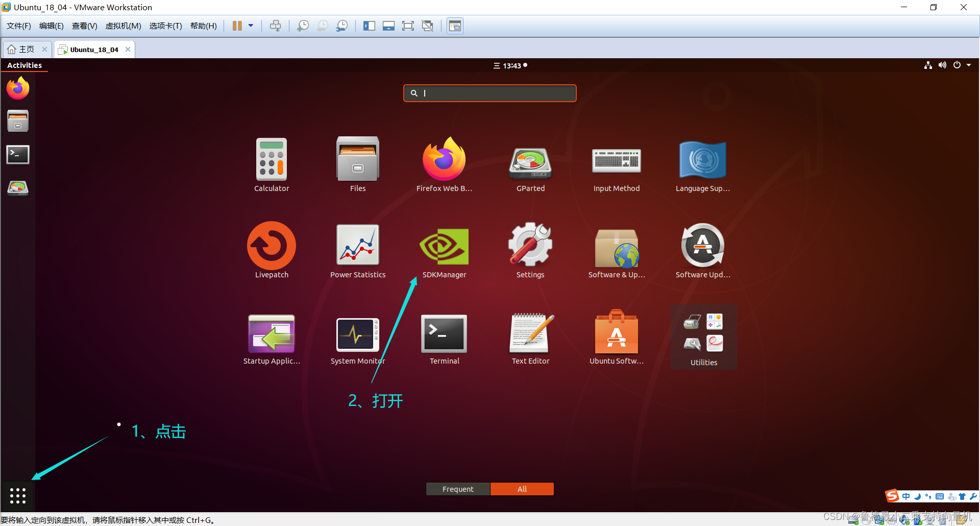Launch the Livepatch app
Image resolution: width=980 pixels, height=526 pixels.
272,251
